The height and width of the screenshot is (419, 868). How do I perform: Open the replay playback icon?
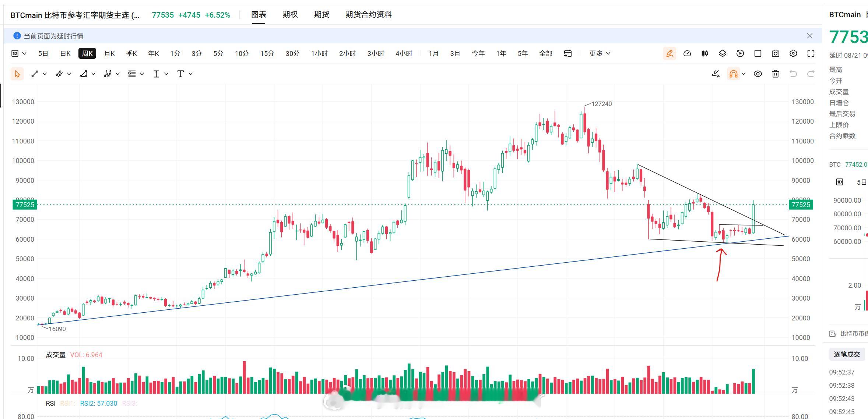point(740,53)
